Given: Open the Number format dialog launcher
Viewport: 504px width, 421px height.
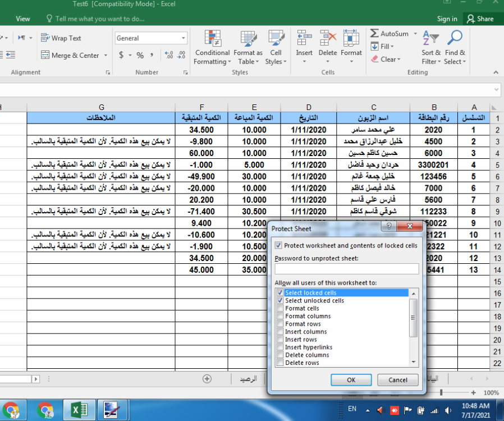Looking at the screenshot, I should tap(185, 72).
